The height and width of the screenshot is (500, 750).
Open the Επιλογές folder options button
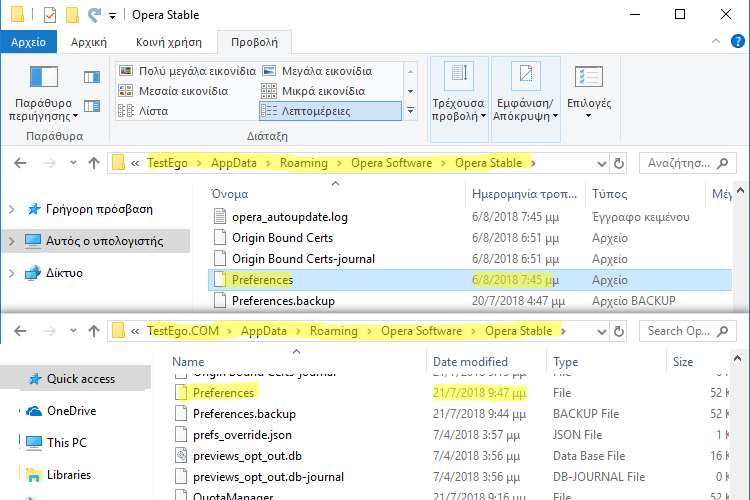pos(589,93)
